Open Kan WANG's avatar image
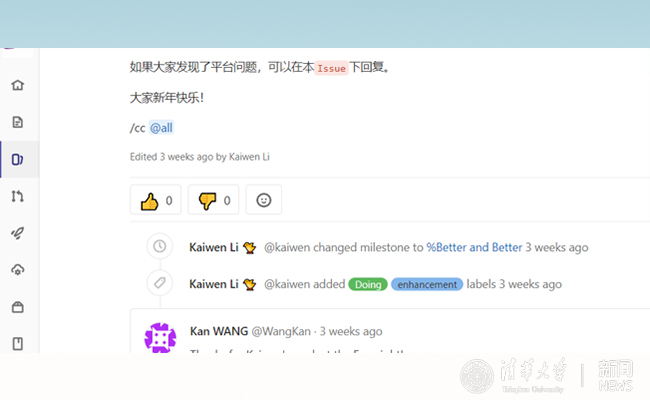The image size is (650, 400). point(161,338)
